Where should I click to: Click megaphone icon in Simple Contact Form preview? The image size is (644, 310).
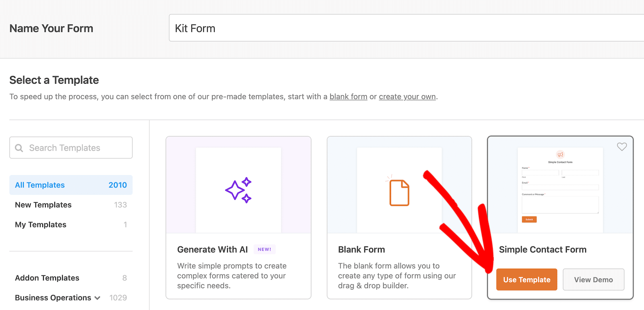(x=560, y=154)
